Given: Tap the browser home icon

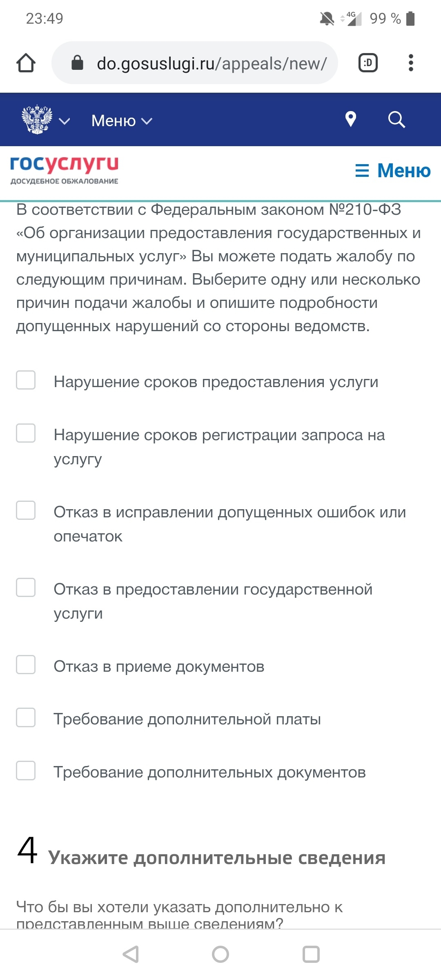Looking at the screenshot, I should [26, 63].
